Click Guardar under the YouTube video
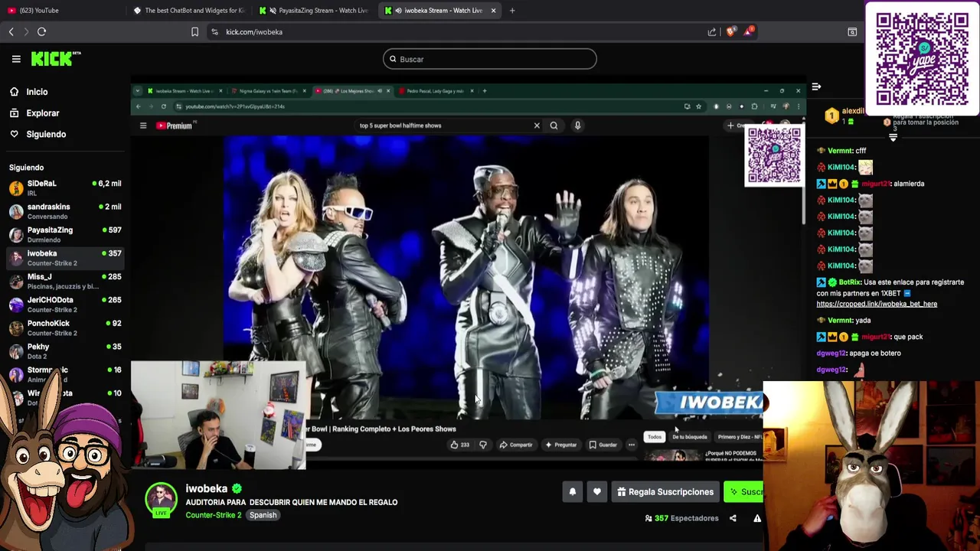 603,445
